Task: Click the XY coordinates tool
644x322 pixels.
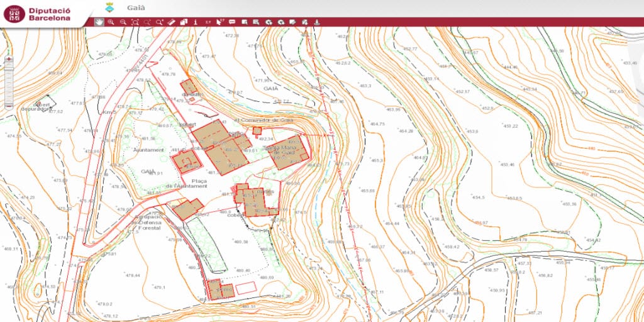Action: point(208,22)
